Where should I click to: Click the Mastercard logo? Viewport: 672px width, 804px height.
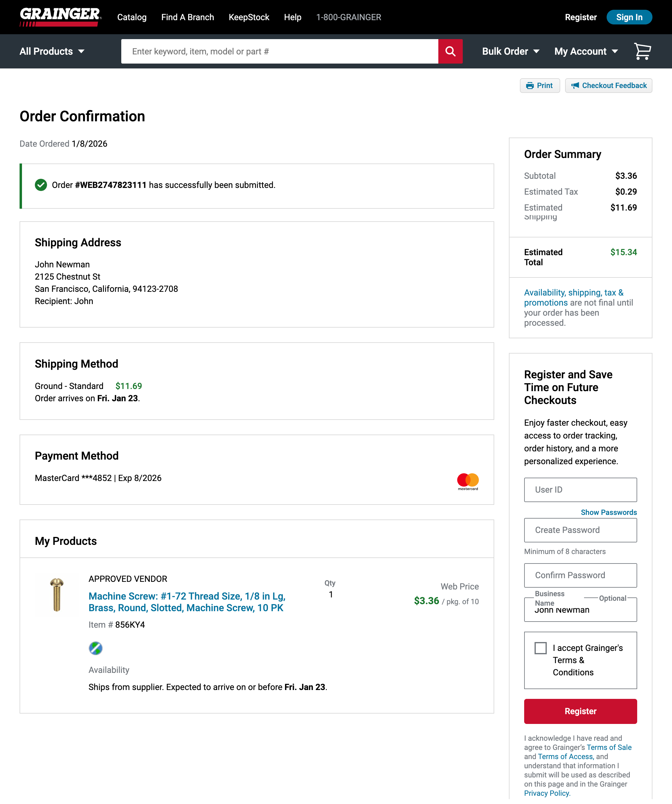coord(468,481)
